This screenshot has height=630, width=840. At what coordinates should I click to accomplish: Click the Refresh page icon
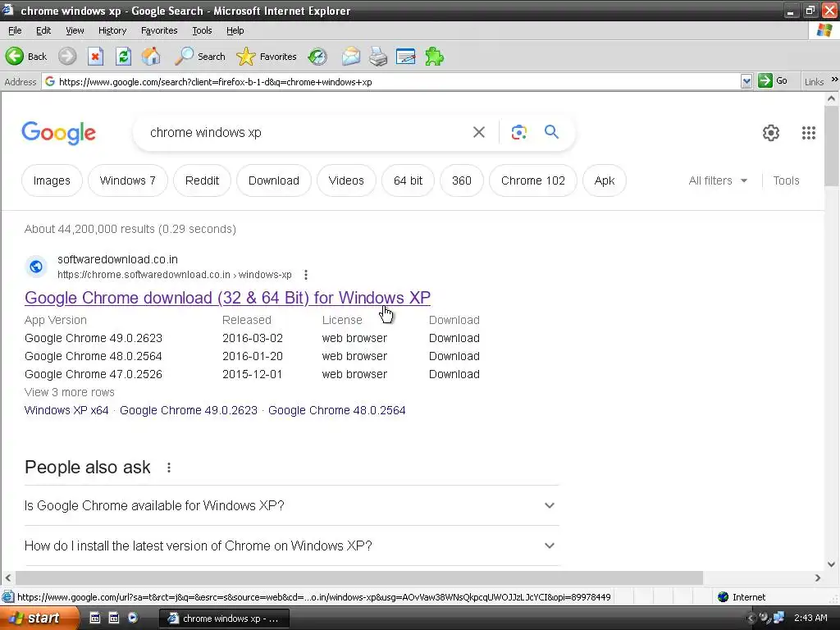[x=123, y=57]
